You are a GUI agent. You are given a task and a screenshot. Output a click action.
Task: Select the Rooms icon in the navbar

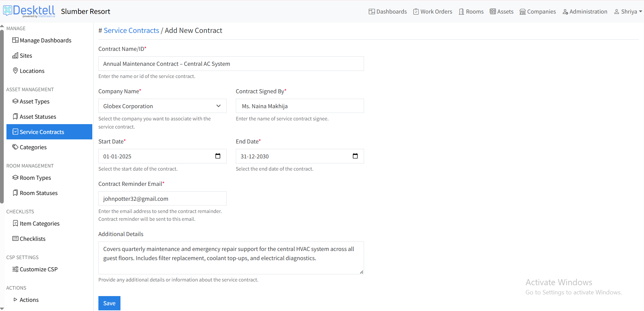click(x=461, y=11)
